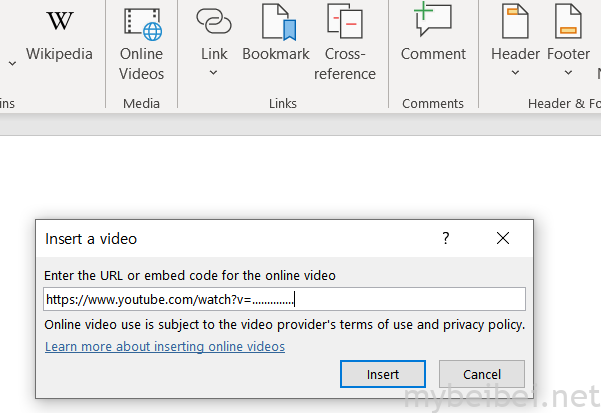Open the Wikipedia add-in
The height and width of the screenshot is (413, 601).
(x=59, y=35)
